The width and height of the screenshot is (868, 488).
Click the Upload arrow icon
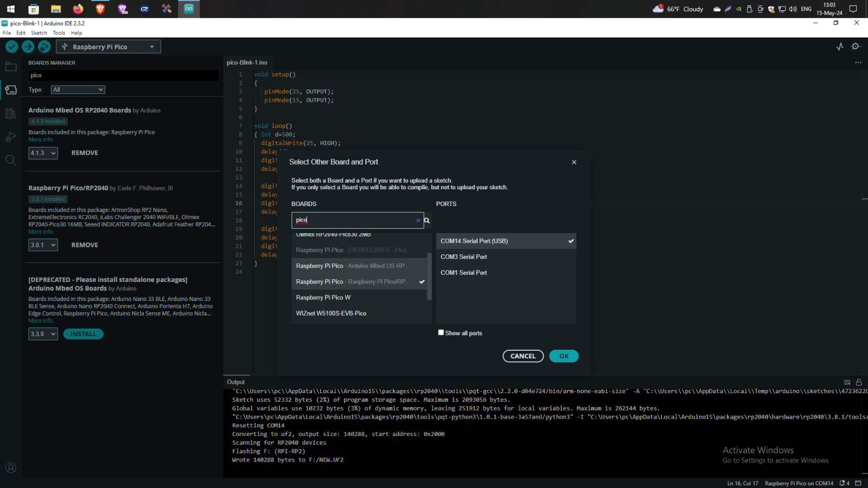tap(28, 47)
